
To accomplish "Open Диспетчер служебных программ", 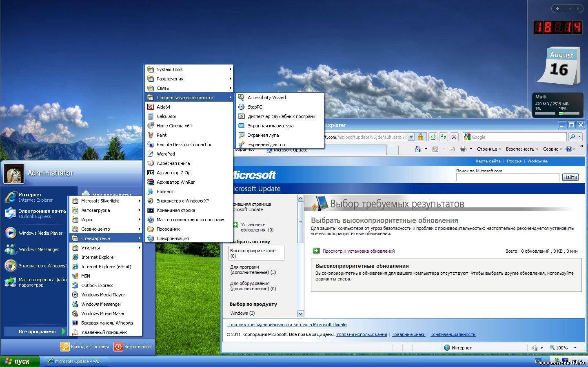I will 280,116.
